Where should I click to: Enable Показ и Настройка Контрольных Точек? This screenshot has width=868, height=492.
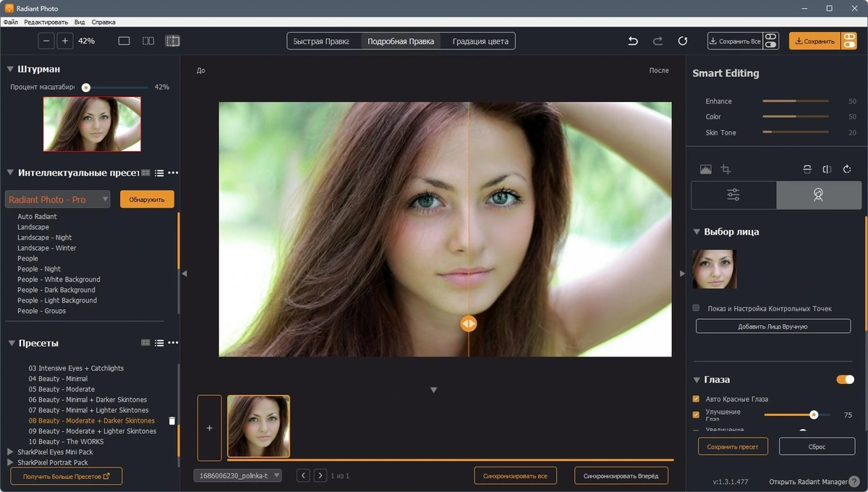click(696, 308)
